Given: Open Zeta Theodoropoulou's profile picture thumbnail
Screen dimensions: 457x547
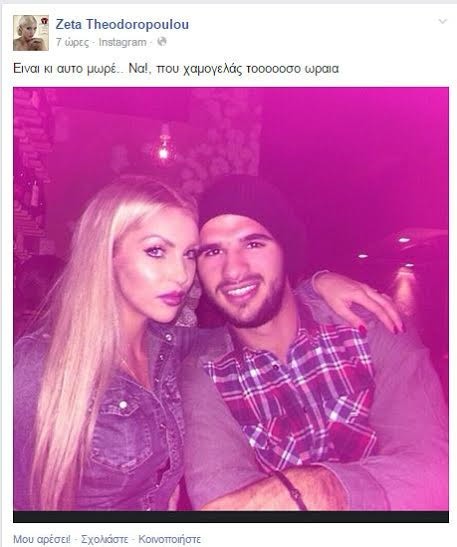Looking at the screenshot, I should pyautogui.click(x=31, y=33).
